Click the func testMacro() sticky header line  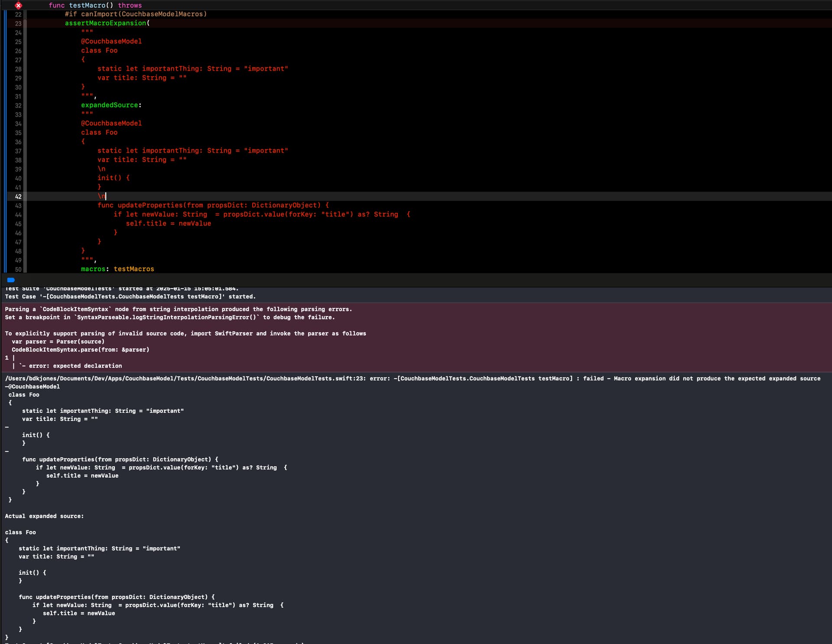(x=95, y=6)
